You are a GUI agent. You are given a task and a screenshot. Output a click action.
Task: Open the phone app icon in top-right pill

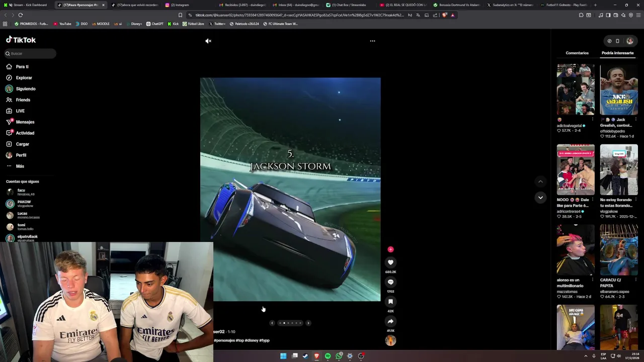pos(617,41)
